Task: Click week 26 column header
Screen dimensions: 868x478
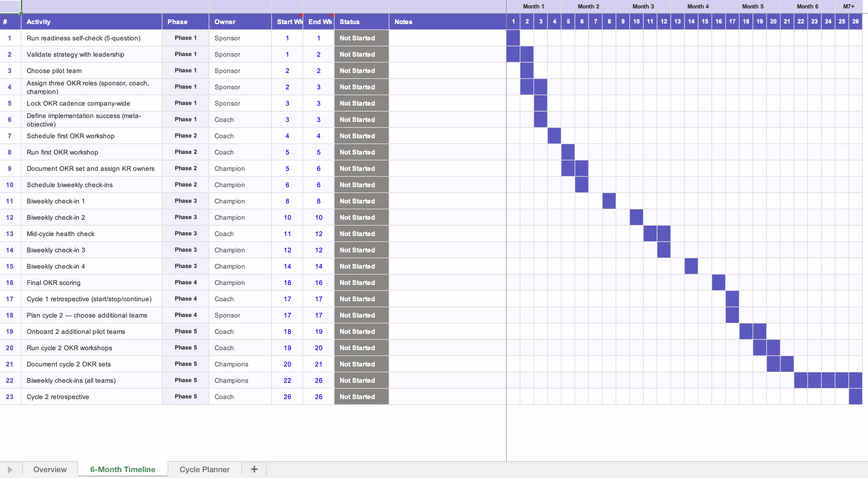Action: [x=855, y=22]
